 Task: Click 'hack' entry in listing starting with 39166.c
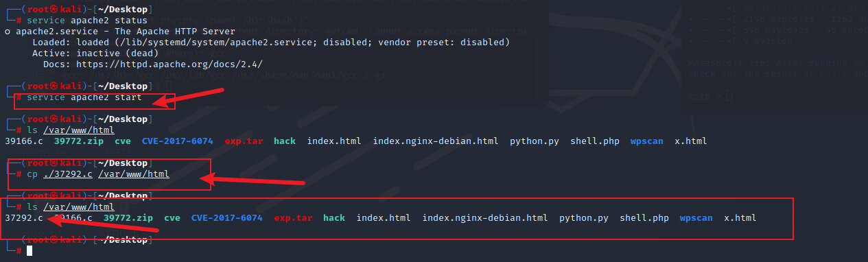[x=285, y=141]
